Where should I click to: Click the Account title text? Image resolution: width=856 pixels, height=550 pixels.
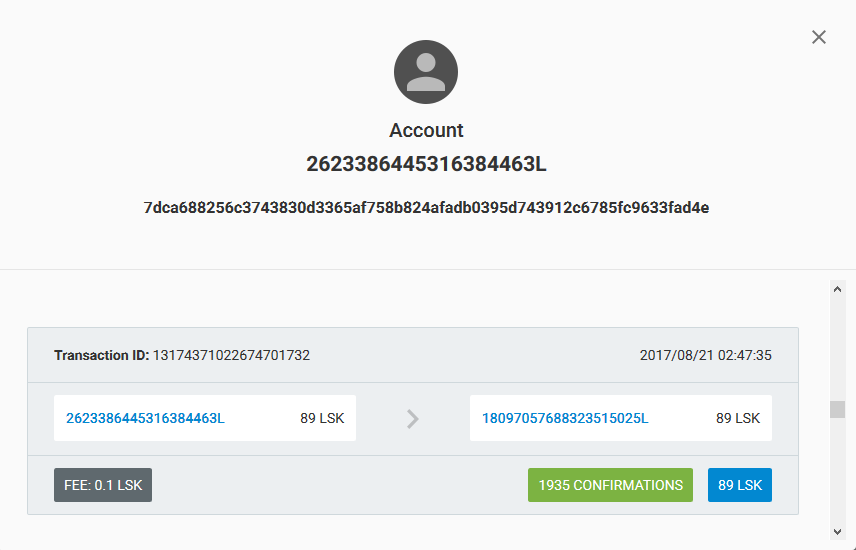tap(426, 130)
